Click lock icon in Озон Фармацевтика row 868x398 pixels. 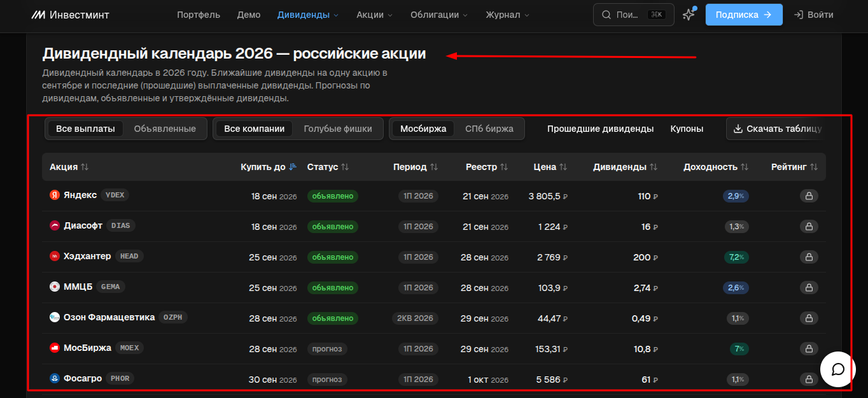click(x=809, y=318)
